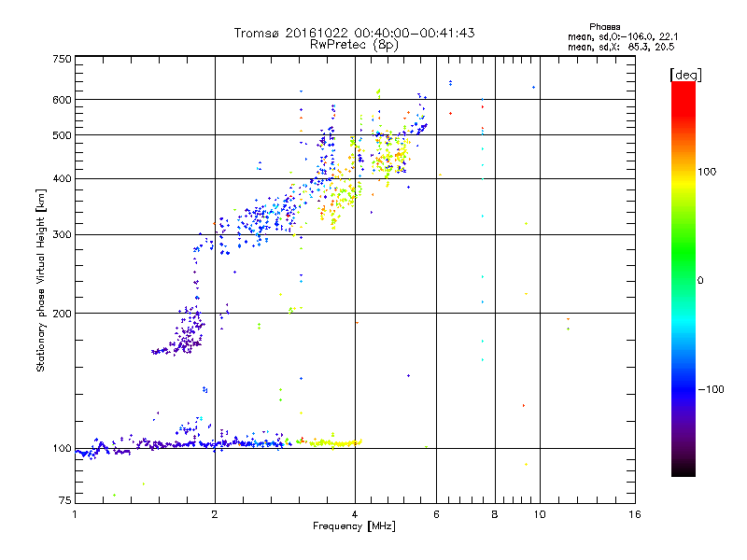Click the plot title 'Tromsø 20161022 00:40:00-00:41:43'
Screen dimensions: 747x560
pyautogui.click(x=354, y=33)
